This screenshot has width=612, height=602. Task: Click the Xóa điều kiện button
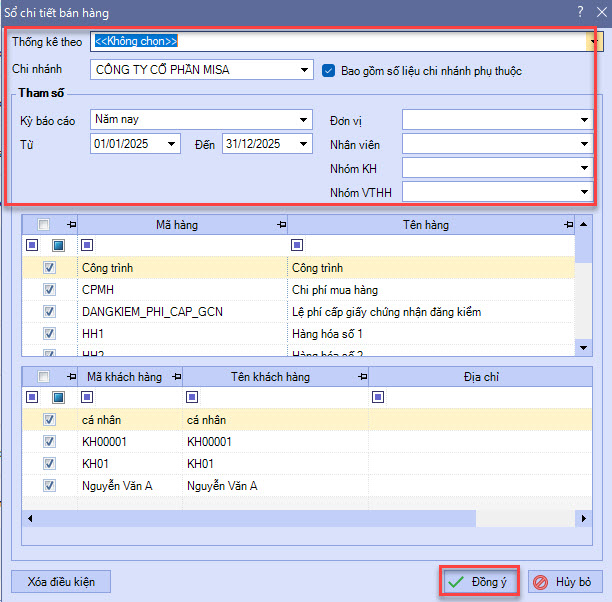[61, 581]
